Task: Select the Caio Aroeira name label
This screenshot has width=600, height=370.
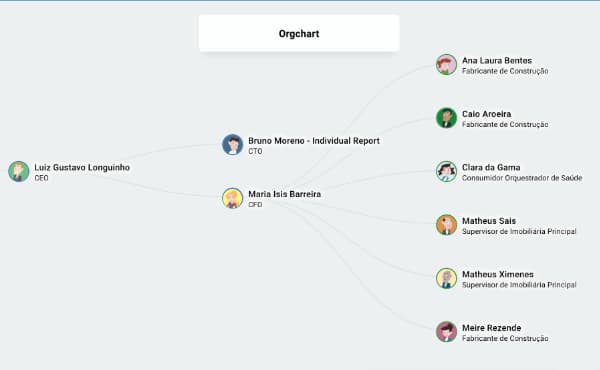Action: coord(487,114)
